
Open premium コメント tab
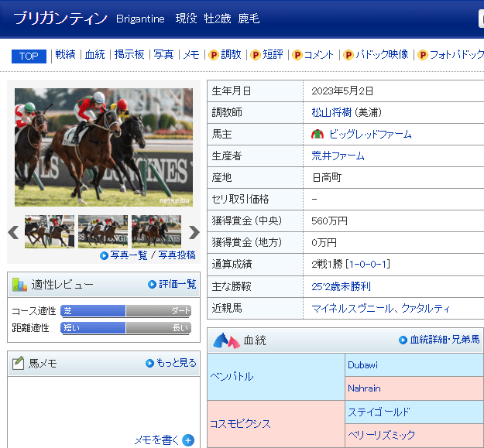319,55
